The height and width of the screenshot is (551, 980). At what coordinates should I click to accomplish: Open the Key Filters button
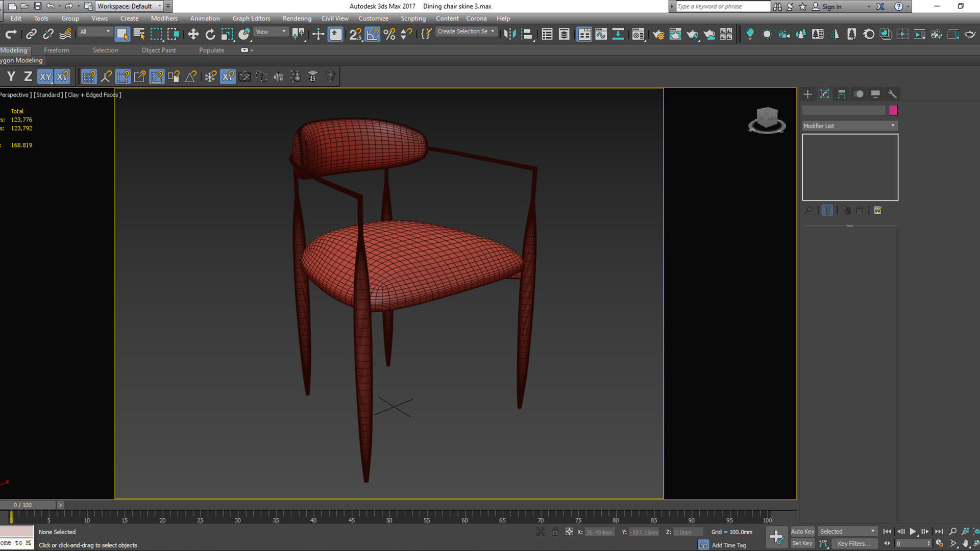coord(854,544)
